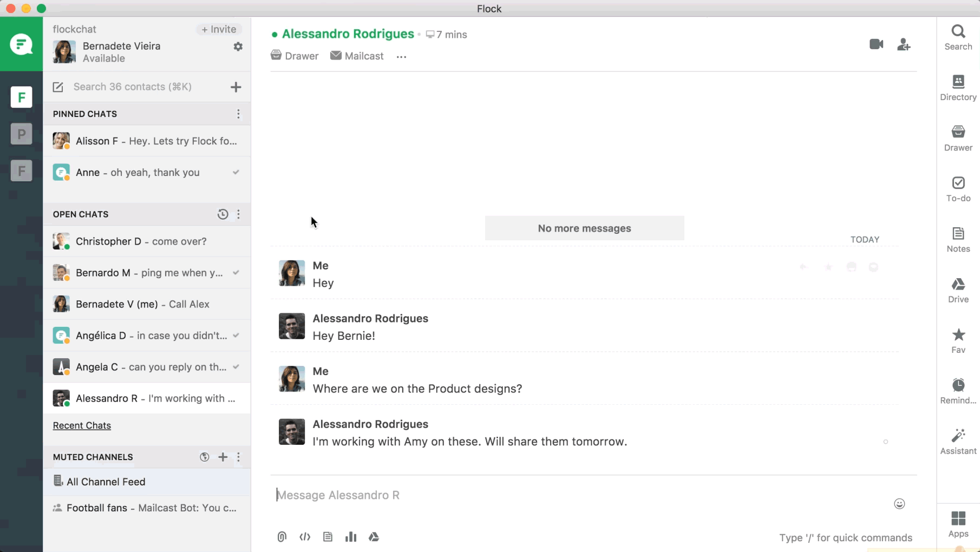
Task: Share a Google Drive file from toolbar
Action: [x=374, y=537]
